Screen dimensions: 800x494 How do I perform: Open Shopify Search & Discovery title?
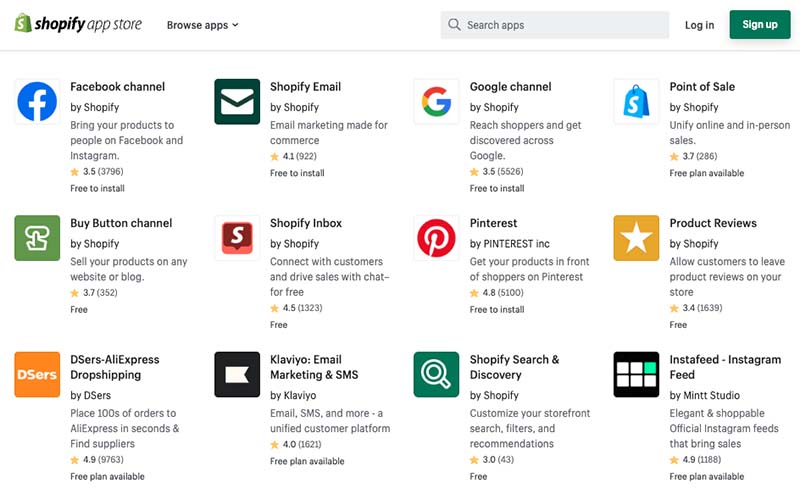pyautogui.click(x=514, y=367)
